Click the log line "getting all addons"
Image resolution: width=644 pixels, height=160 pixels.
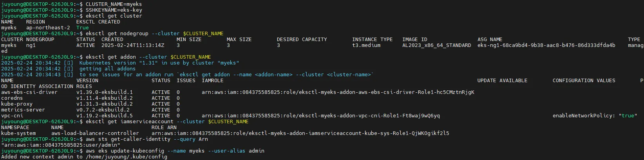(x=68, y=69)
